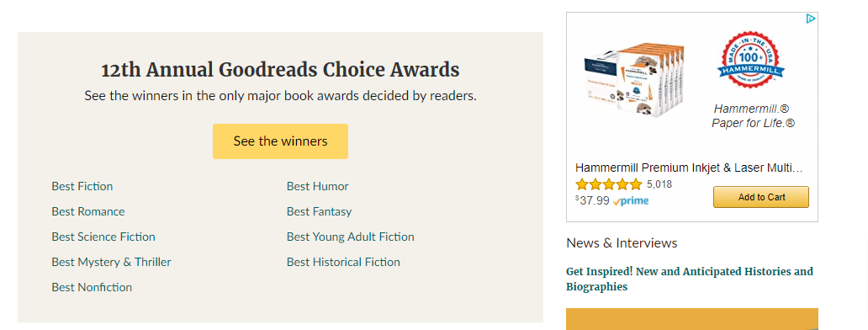The height and width of the screenshot is (330, 868).
Task: Click the AdChoices icon on the ad
Action: click(811, 19)
